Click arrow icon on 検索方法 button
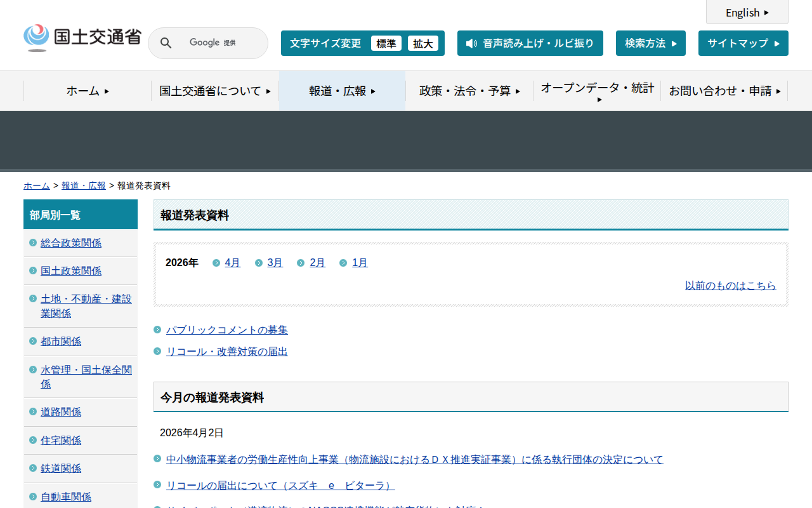The height and width of the screenshot is (508, 812). pos(674,43)
